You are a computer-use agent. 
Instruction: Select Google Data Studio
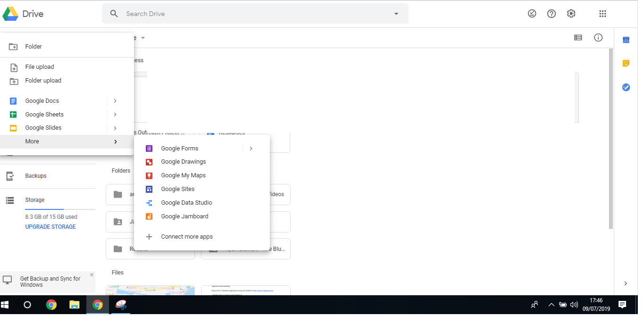click(202, 203)
